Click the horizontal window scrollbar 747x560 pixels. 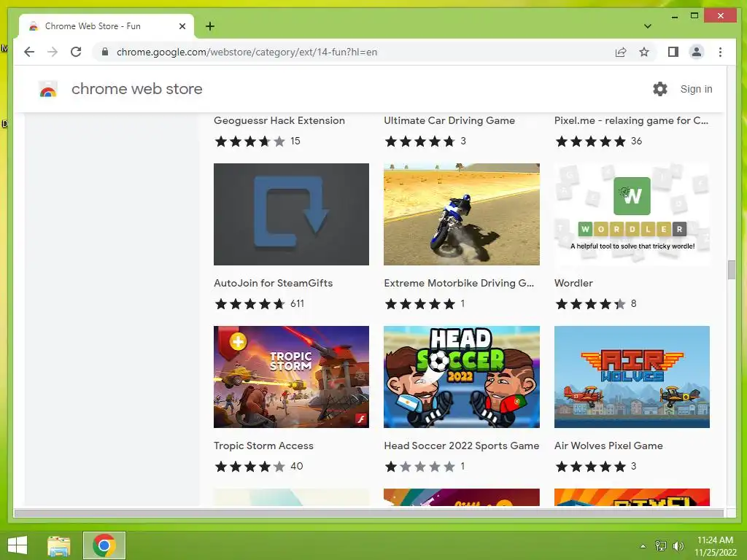[368, 513]
